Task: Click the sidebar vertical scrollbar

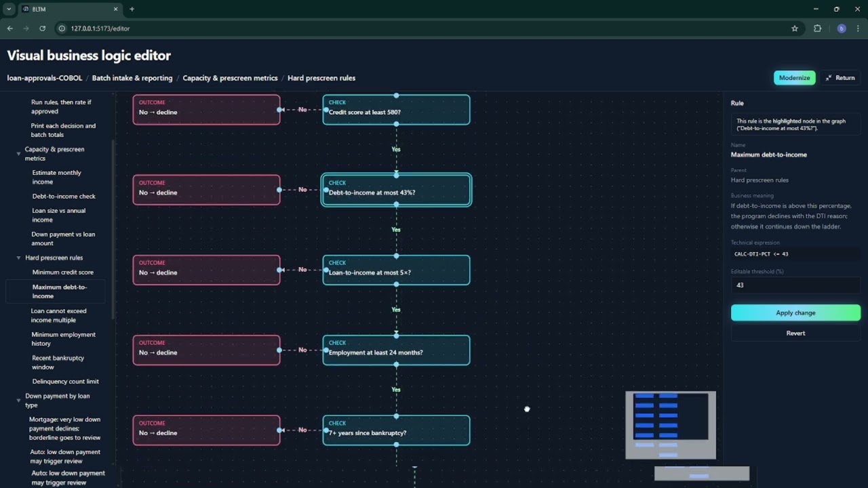Action: pyautogui.click(x=113, y=230)
